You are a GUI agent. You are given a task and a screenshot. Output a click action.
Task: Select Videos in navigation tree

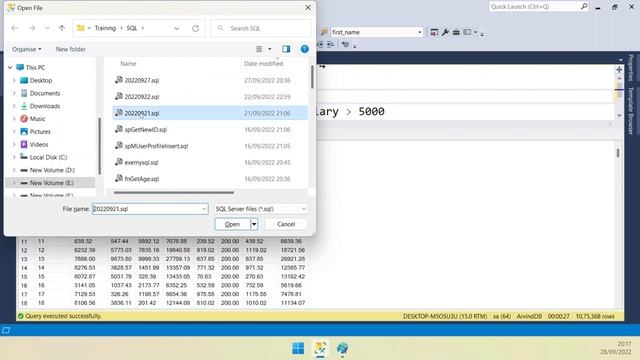click(x=39, y=144)
